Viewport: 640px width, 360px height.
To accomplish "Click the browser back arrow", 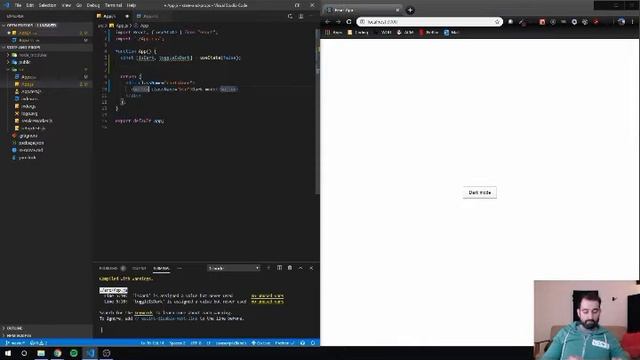I will click(328, 22).
